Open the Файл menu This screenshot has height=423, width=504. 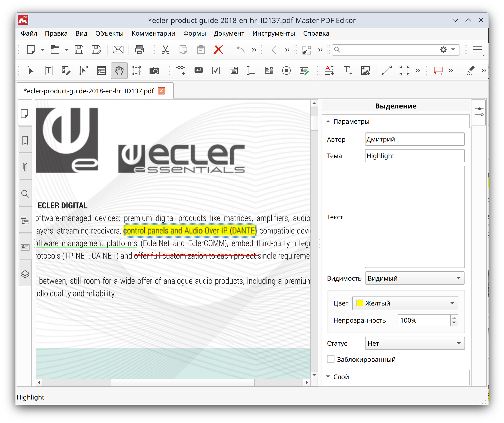pos(29,33)
